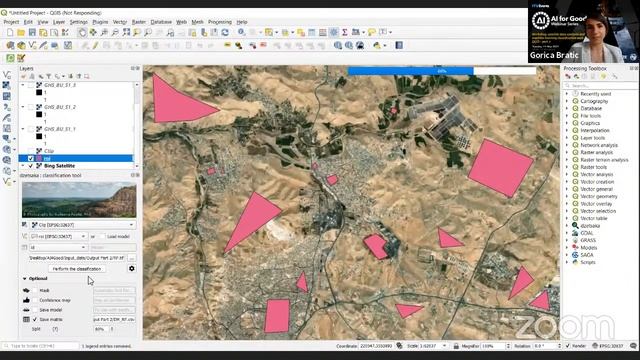Select the Zoom Out magnifier tool
This screenshot has height=360, width=640.
115,32
